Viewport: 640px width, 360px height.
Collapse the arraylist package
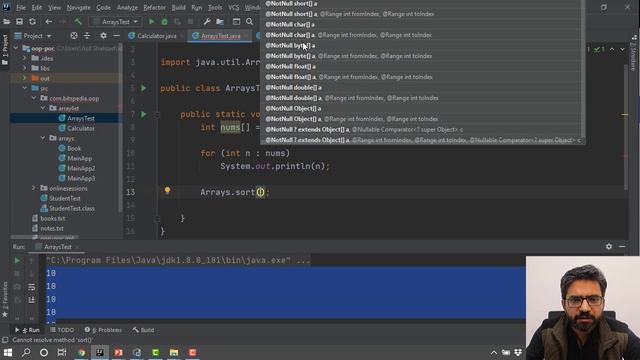click(43, 108)
